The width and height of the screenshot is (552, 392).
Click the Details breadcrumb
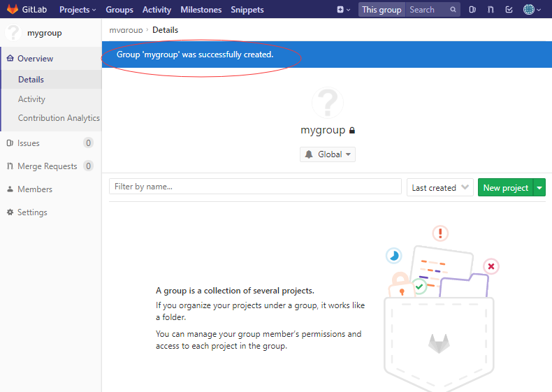165,30
